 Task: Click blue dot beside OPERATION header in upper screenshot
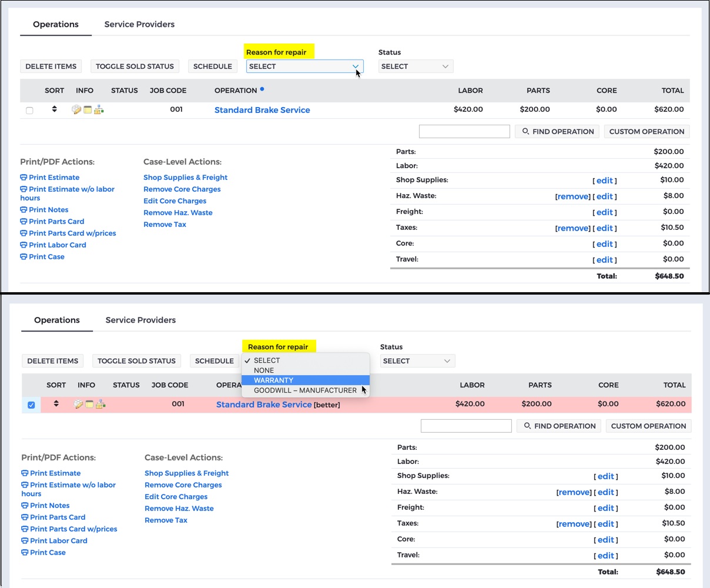click(x=262, y=89)
